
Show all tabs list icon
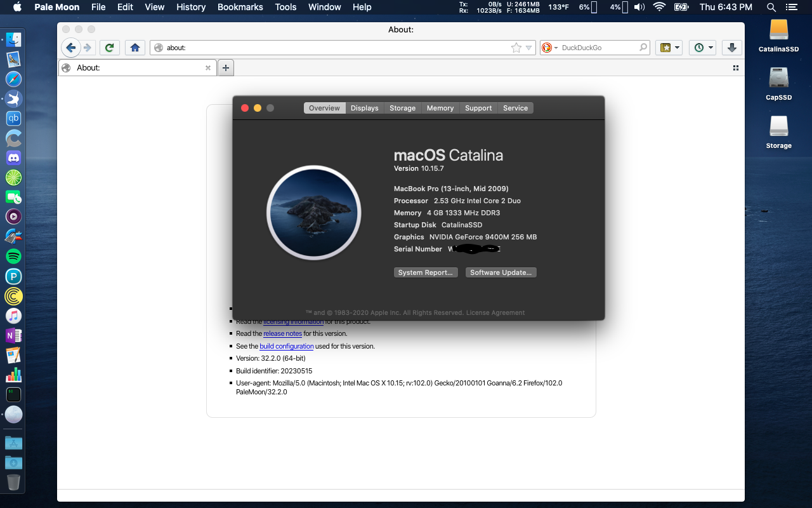click(736, 68)
